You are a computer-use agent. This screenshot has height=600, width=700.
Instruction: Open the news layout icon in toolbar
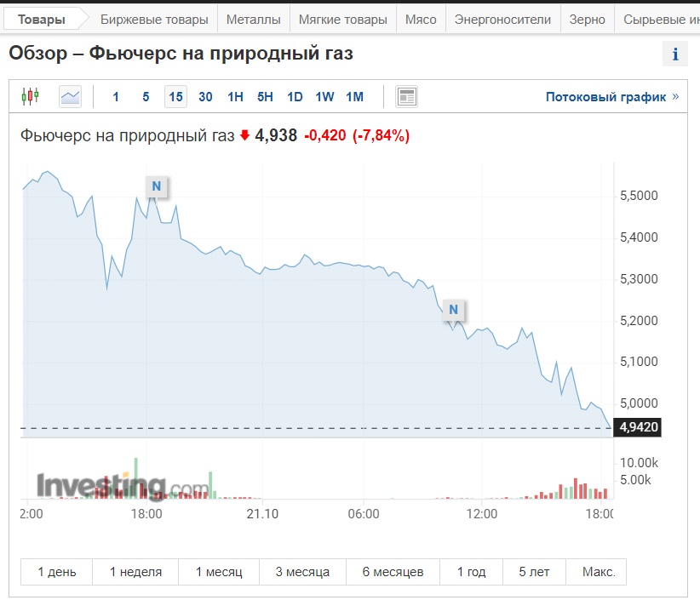pyautogui.click(x=407, y=96)
